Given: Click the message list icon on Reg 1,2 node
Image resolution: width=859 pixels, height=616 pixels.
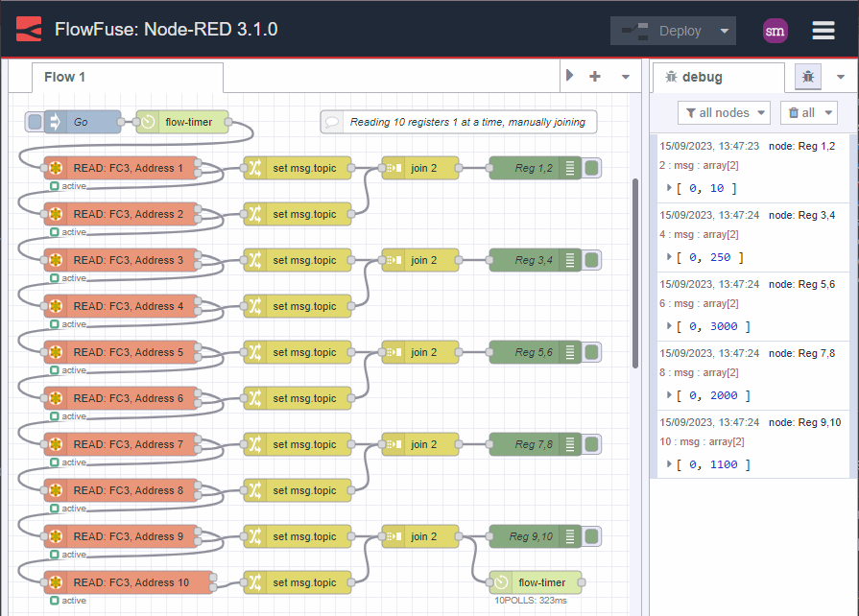Looking at the screenshot, I should point(569,167).
